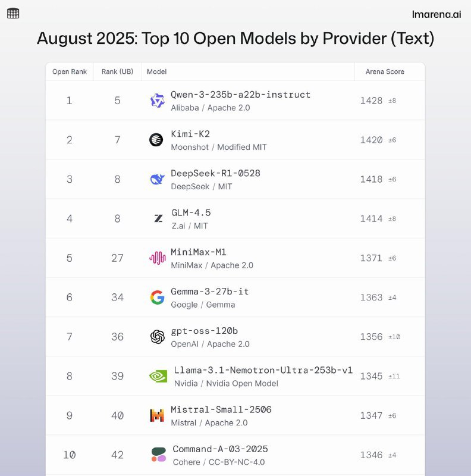Click the Model column header

(156, 71)
